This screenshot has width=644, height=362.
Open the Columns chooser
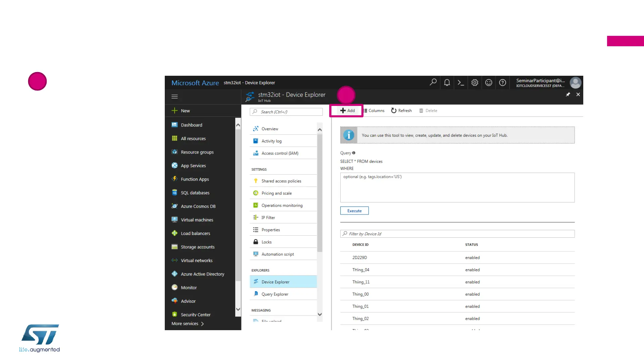(374, 111)
